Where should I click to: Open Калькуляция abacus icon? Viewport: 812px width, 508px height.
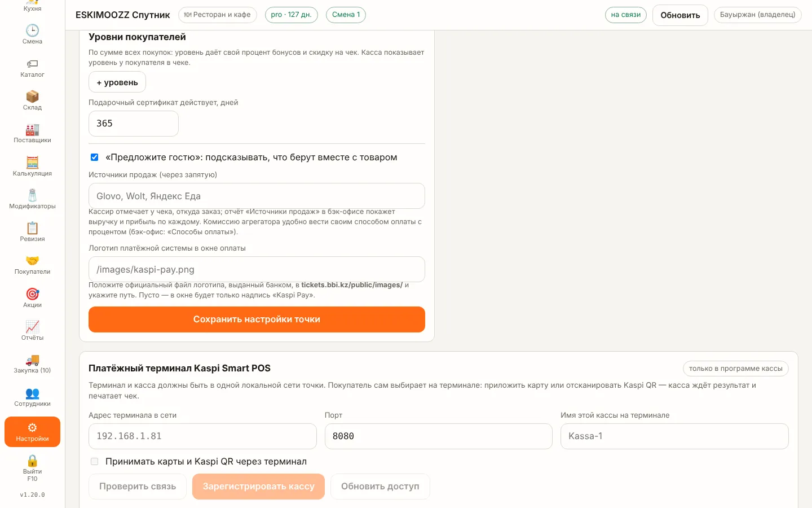click(x=32, y=167)
